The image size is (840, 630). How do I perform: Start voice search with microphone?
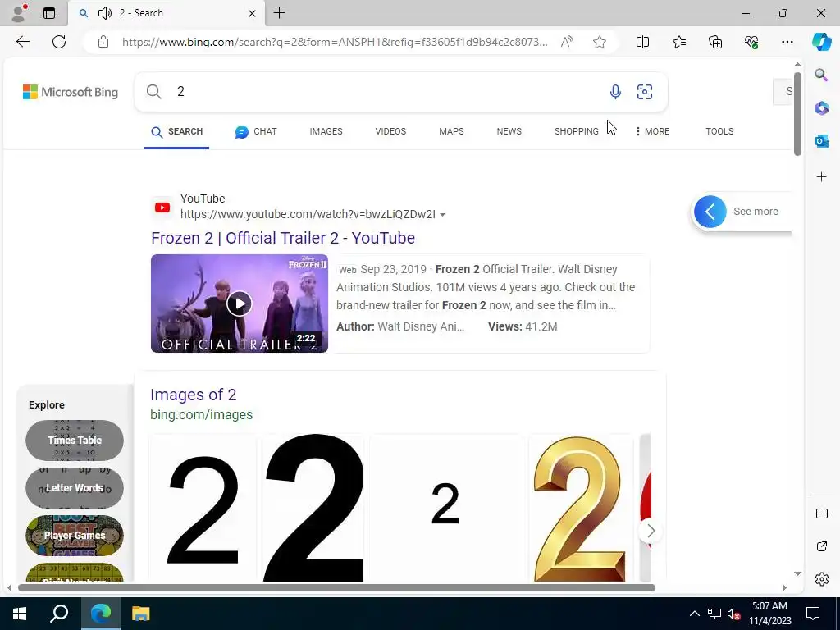615,92
